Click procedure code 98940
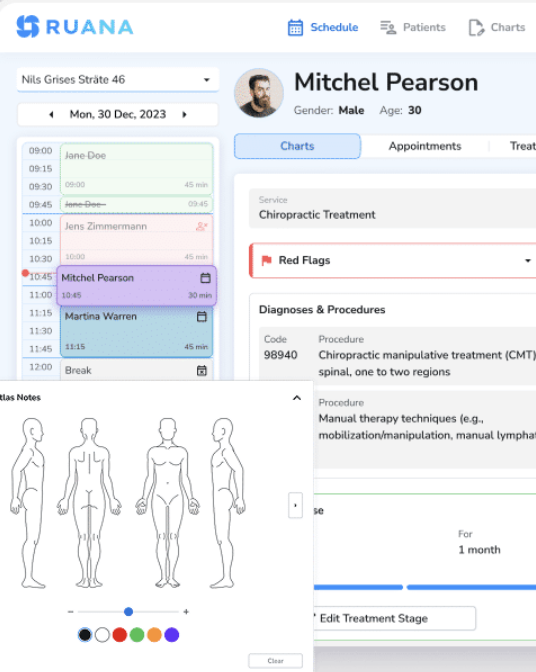The height and width of the screenshot is (672, 536). tap(280, 355)
